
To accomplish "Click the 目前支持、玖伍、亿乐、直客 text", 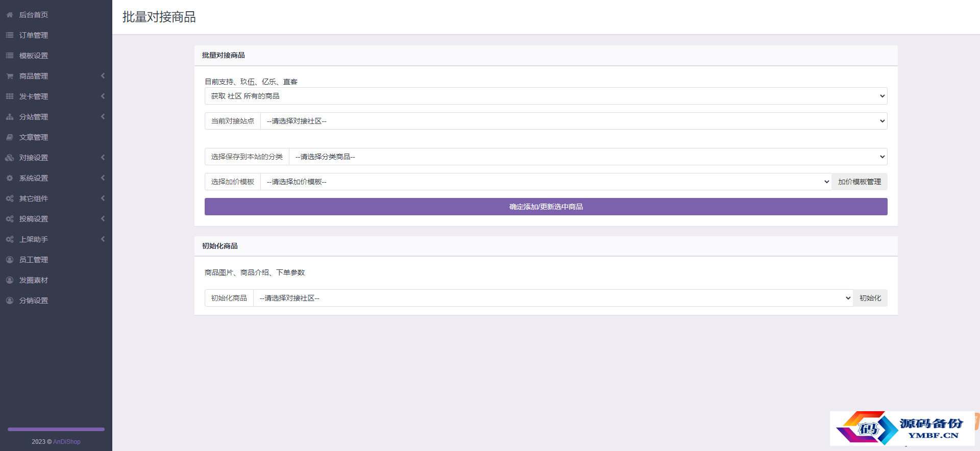I will point(251,82).
